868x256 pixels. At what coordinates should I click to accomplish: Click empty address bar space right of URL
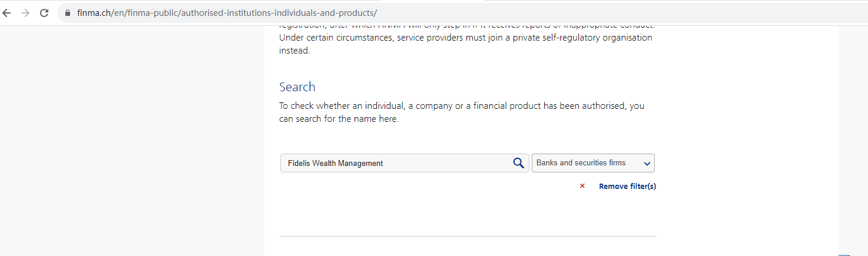tap(589, 13)
